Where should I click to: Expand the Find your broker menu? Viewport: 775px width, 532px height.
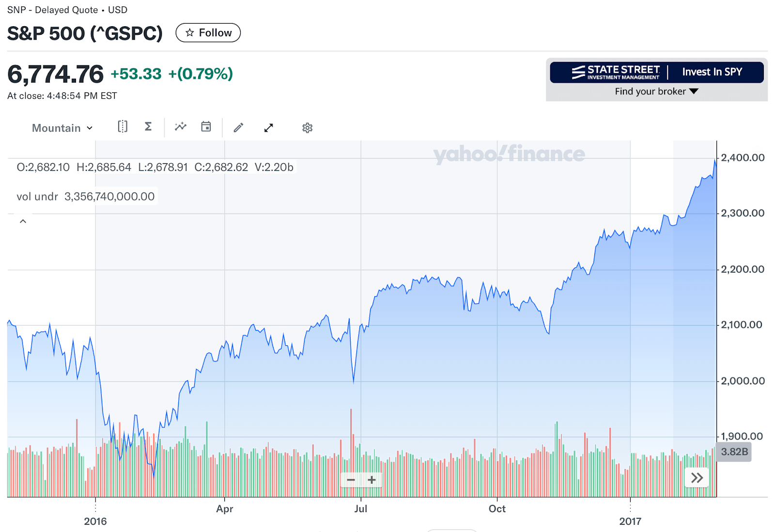pyautogui.click(x=656, y=91)
